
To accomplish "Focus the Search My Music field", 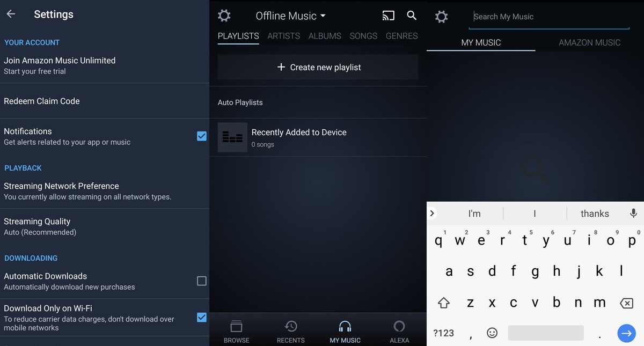I will [549, 17].
